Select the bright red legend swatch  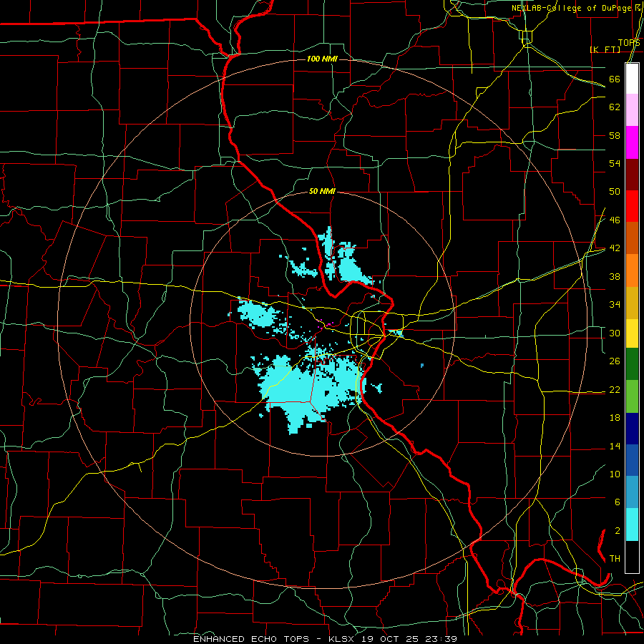click(632, 206)
